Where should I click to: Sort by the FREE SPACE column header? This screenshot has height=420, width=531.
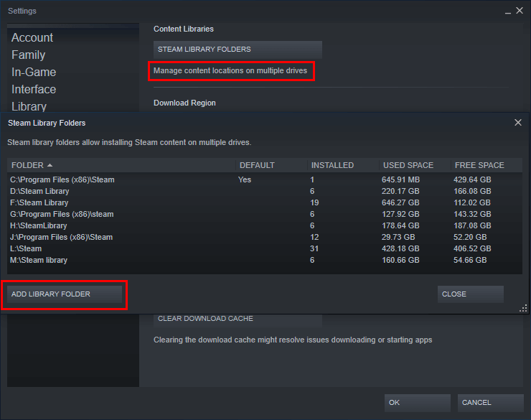click(487, 165)
